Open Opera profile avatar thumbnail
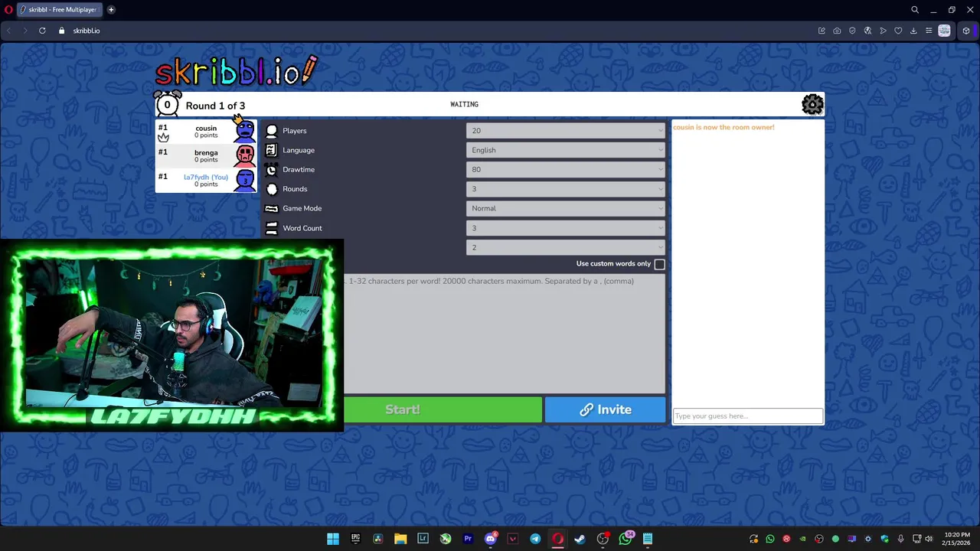 [944, 31]
